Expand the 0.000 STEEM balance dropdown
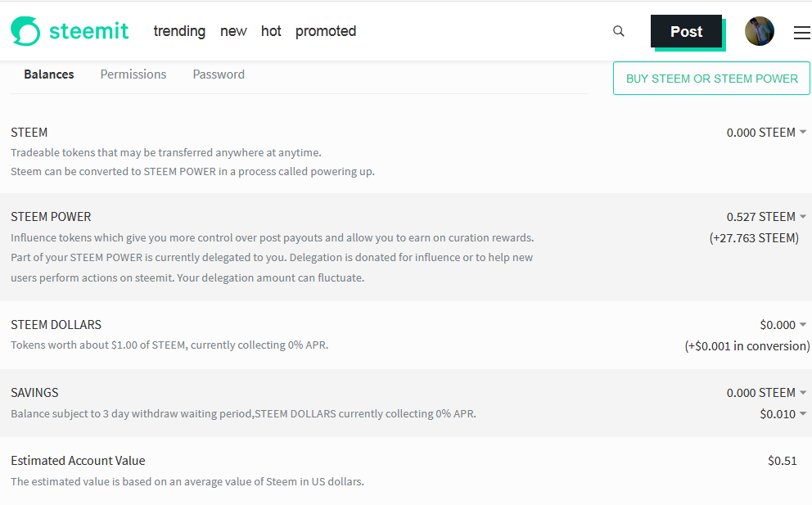The width and height of the screenshot is (812, 505). pyautogui.click(x=766, y=133)
